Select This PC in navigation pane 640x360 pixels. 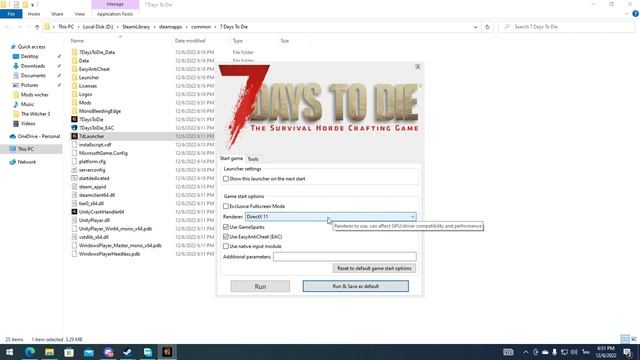click(26, 149)
